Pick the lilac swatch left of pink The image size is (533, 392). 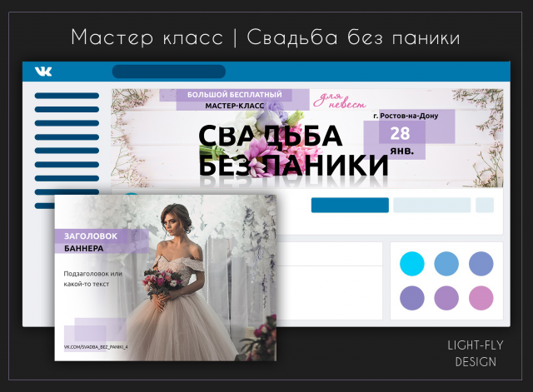point(446,298)
